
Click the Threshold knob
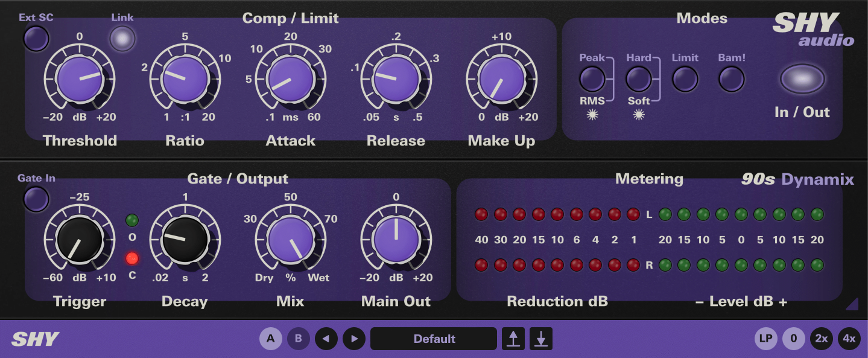click(80, 79)
